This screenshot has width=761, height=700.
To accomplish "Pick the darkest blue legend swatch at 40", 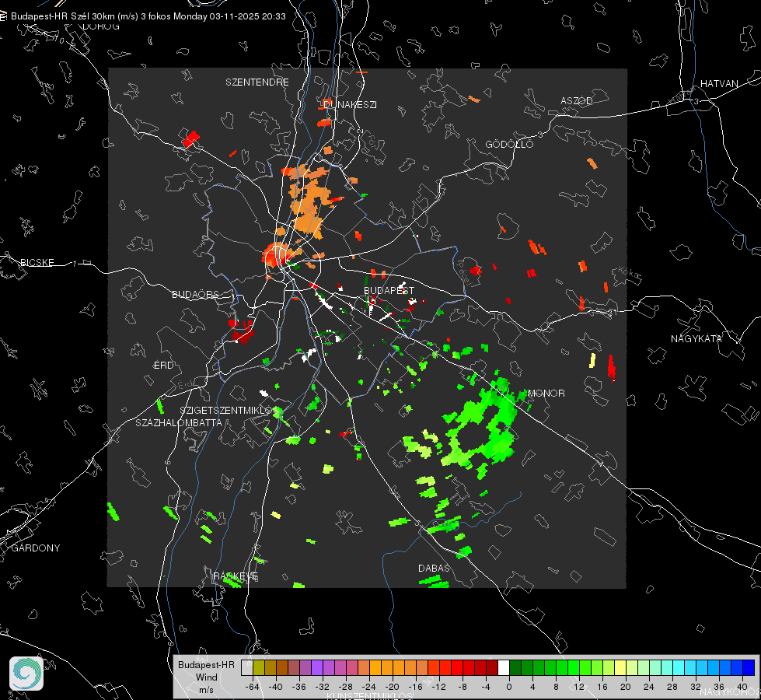I will pos(749,667).
